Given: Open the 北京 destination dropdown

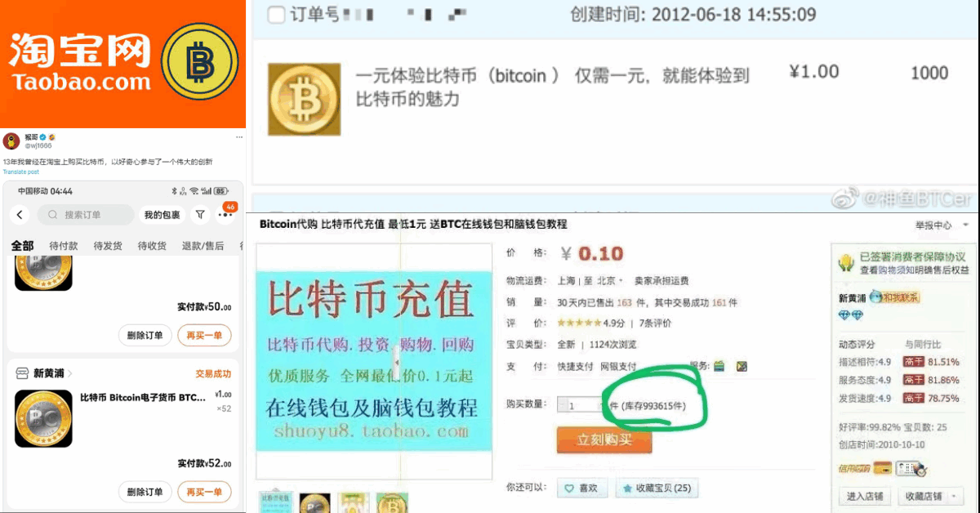Looking at the screenshot, I should (609, 280).
